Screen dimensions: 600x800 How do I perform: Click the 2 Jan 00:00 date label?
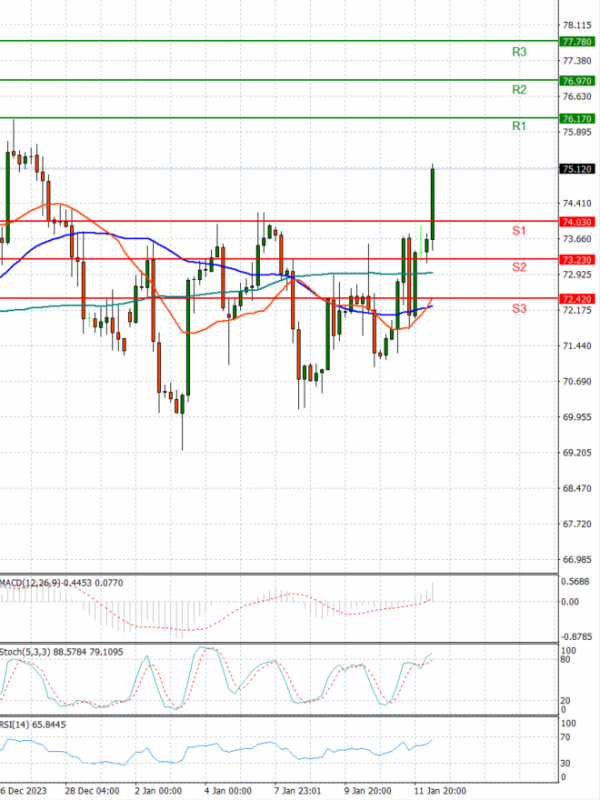point(158,791)
